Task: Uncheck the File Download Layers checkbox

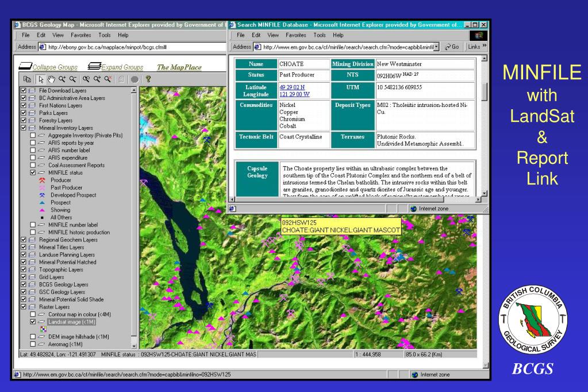Action: 24,90
